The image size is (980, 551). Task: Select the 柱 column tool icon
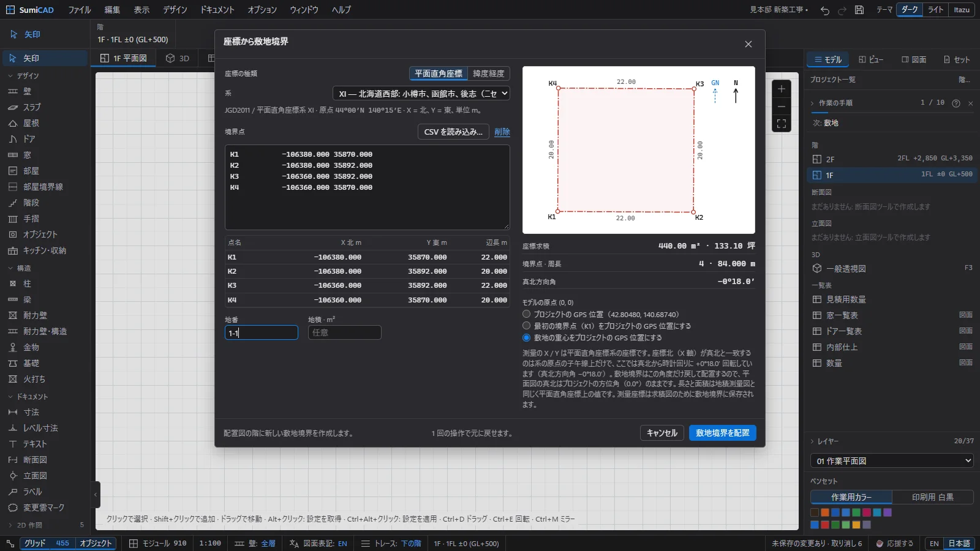[12, 283]
